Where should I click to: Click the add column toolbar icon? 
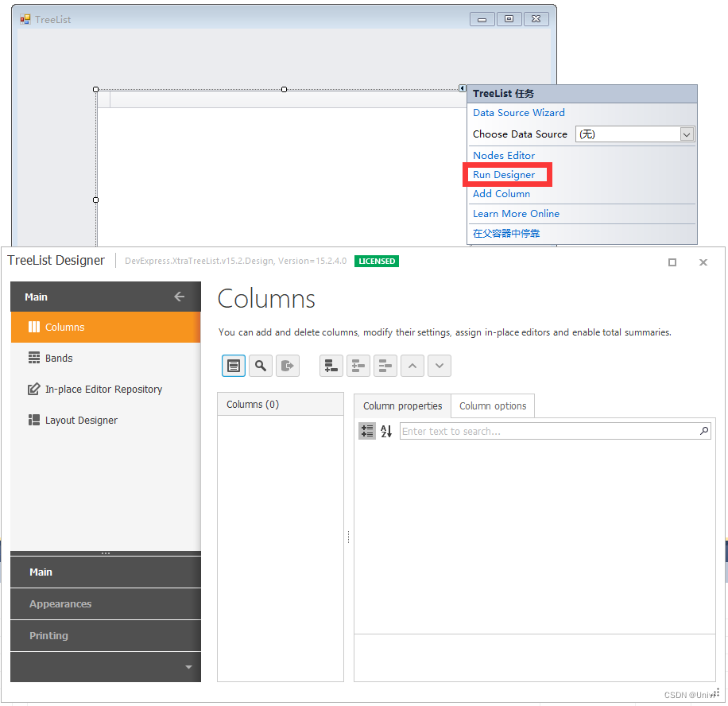pyautogui.click(x=331, y=366)
